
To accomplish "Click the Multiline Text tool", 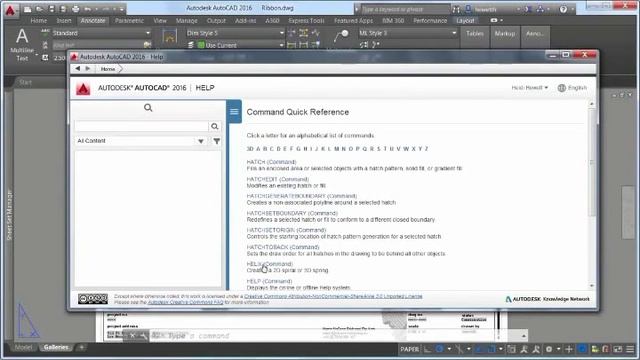I will pyautogui.click(x=22, y=44).
